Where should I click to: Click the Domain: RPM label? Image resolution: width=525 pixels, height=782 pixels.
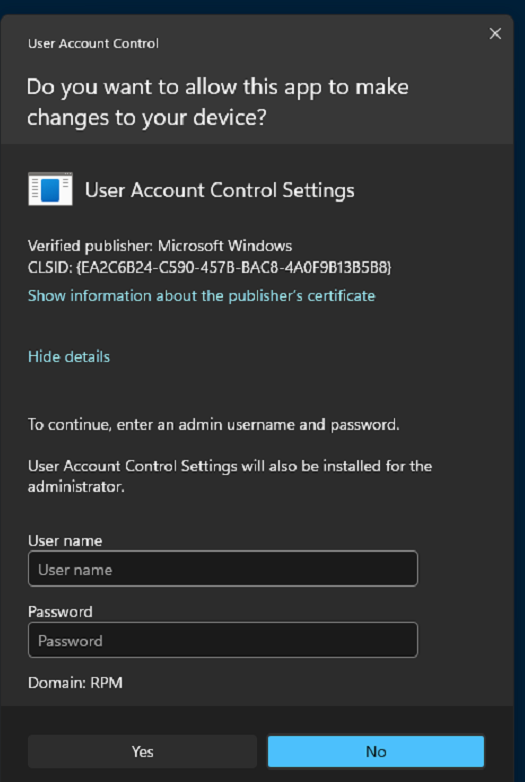75,682
